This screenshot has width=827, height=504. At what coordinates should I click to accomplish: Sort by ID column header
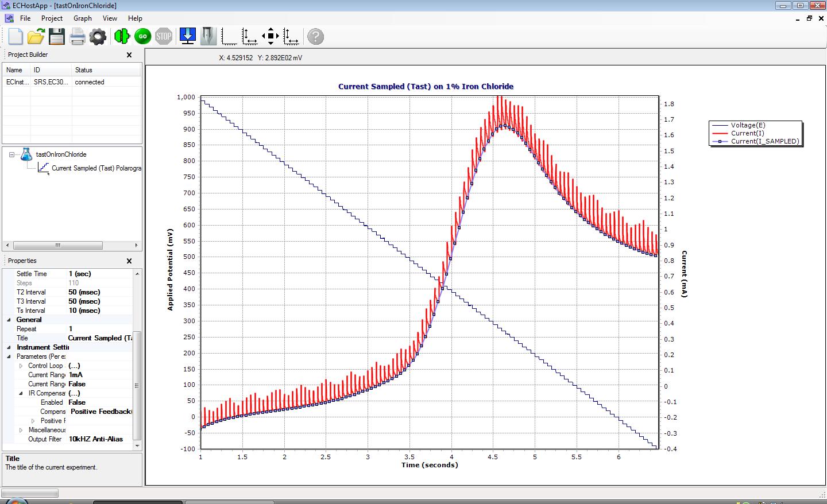tap(52, 70)
